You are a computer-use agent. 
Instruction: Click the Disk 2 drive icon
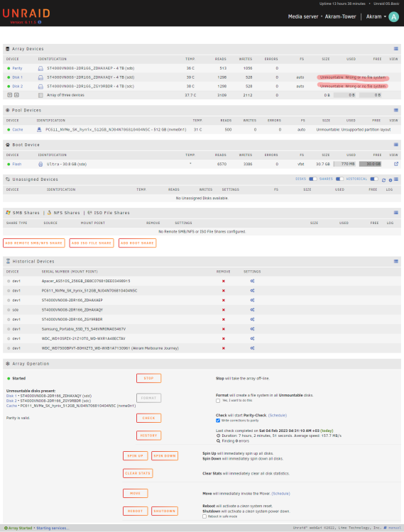click(40, 86)
